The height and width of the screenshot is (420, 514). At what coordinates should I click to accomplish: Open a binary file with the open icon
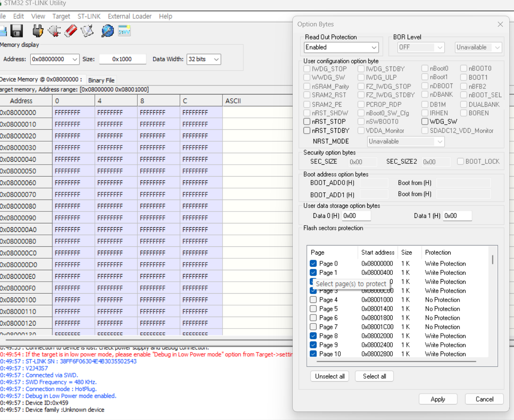tap(3, 30)
